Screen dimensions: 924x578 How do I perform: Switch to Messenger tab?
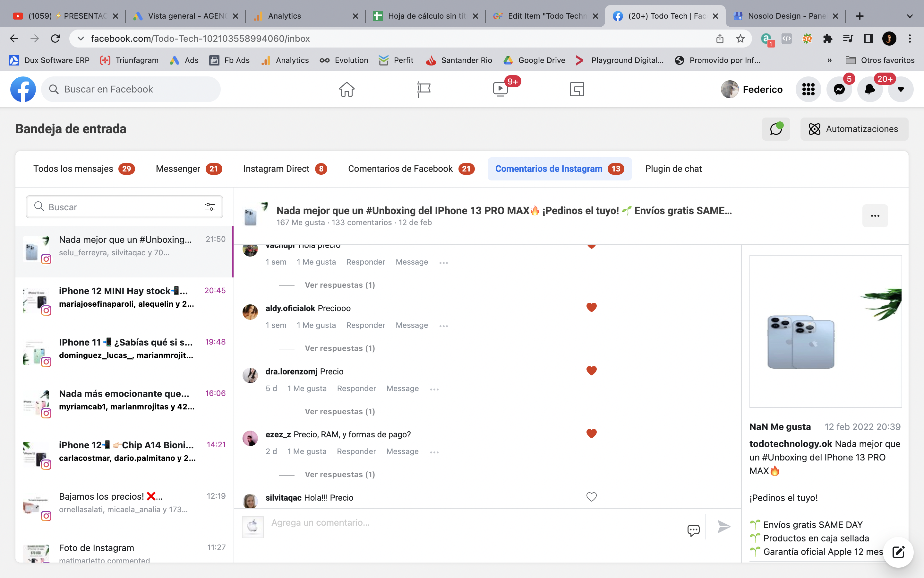click(189, 169)
